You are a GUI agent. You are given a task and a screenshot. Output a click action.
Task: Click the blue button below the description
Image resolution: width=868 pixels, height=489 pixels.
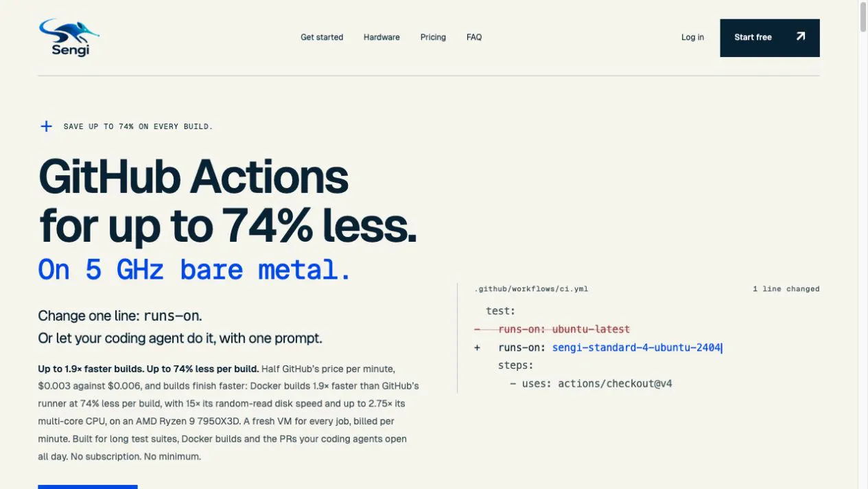point(88,487)
